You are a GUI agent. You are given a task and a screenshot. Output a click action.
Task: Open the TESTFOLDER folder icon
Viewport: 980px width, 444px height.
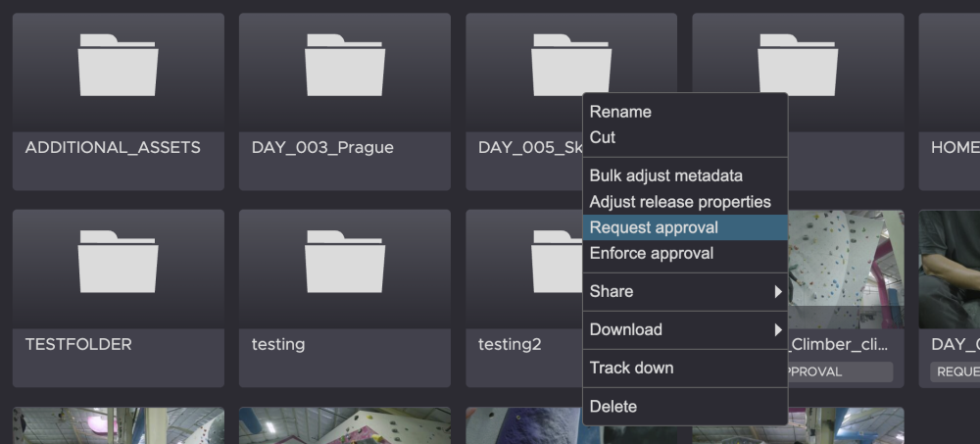point(118,262)
